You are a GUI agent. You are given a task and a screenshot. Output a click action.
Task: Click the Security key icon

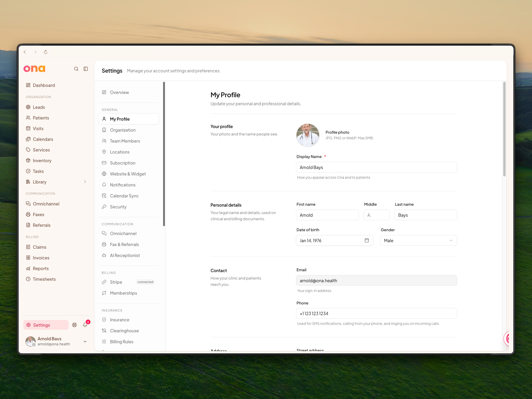pos(104,207)
